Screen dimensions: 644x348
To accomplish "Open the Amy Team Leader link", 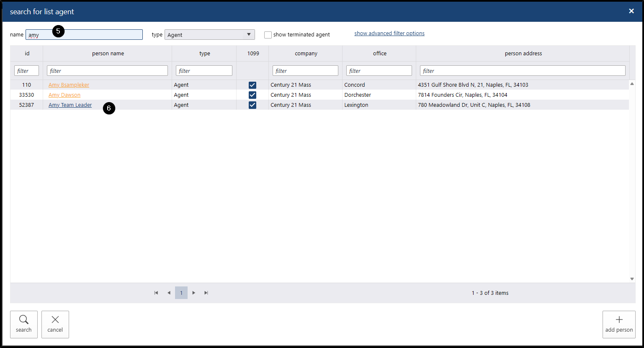I will coord(70,105).
